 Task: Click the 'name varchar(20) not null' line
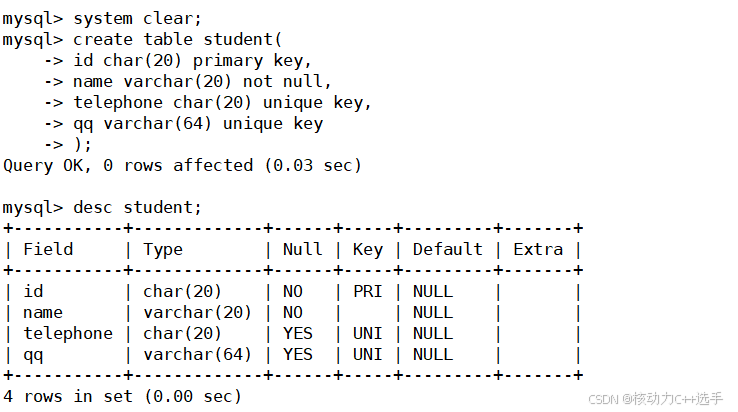point(202,82)
